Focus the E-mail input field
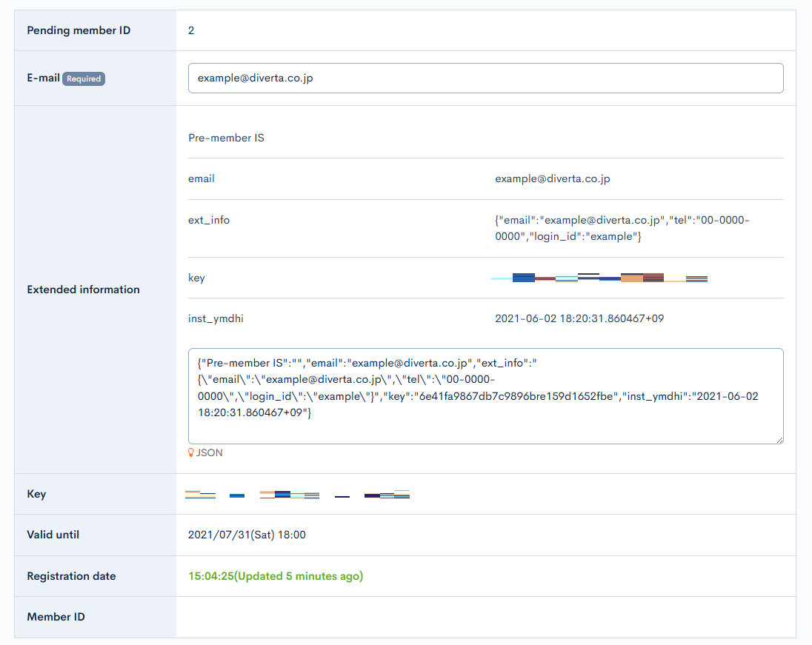This screenshot has height=645, width=812. 485,78
